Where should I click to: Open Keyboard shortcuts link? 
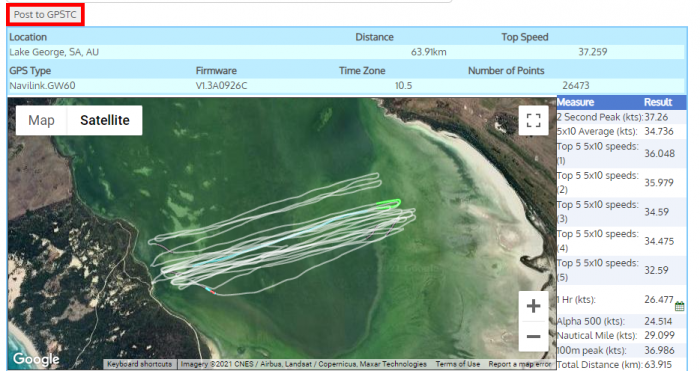139,364
